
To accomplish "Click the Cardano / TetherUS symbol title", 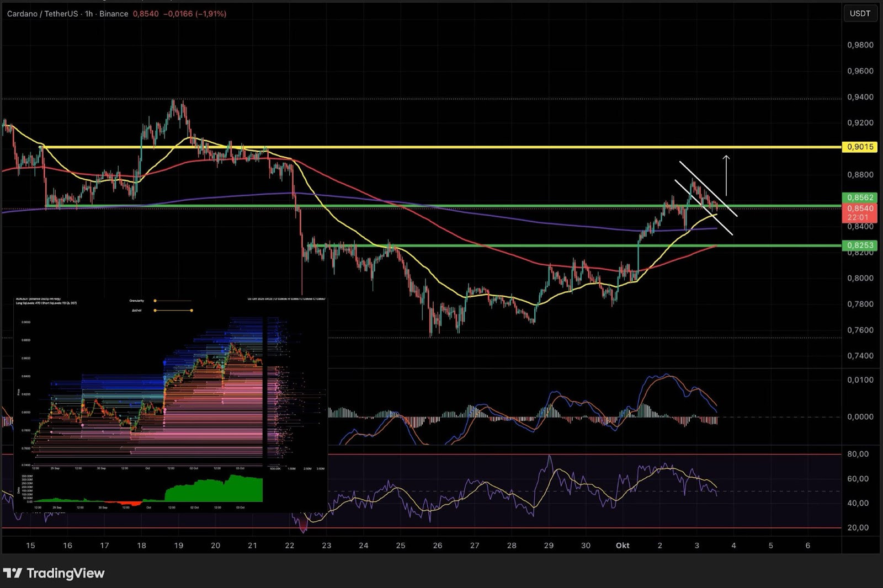I will click(42, 14).
